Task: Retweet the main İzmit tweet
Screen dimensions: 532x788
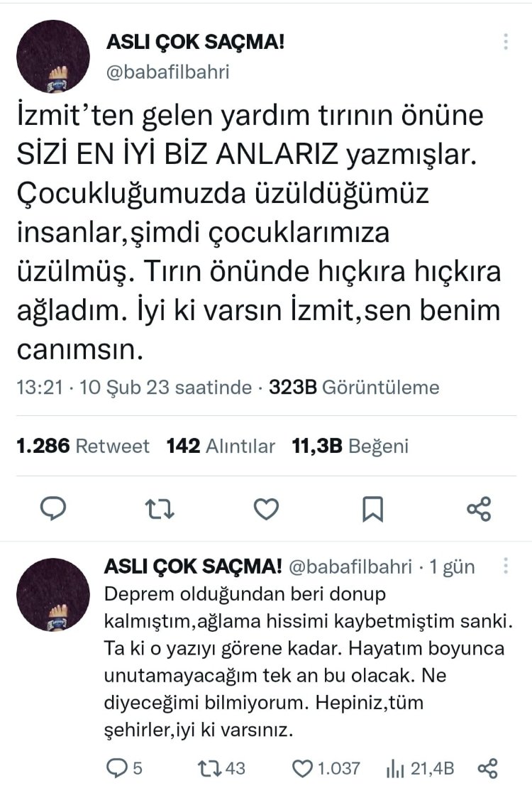Action: click(160, 509)
